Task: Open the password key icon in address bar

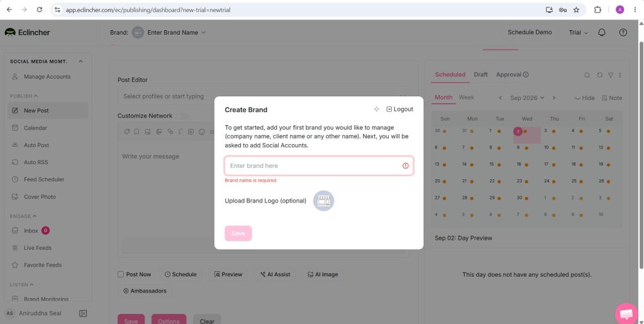Action: click(563, 10)
